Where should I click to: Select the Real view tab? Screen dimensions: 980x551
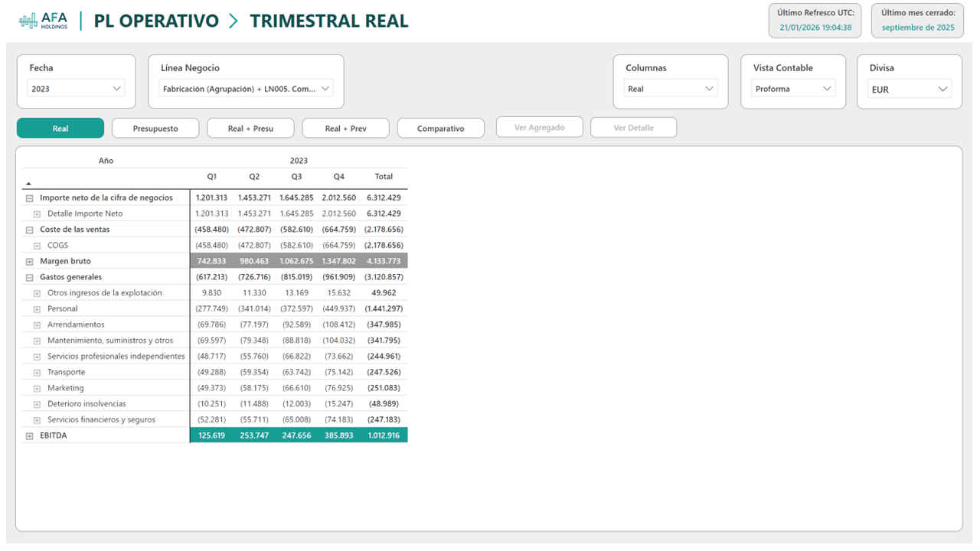click(x=60, y=128)
